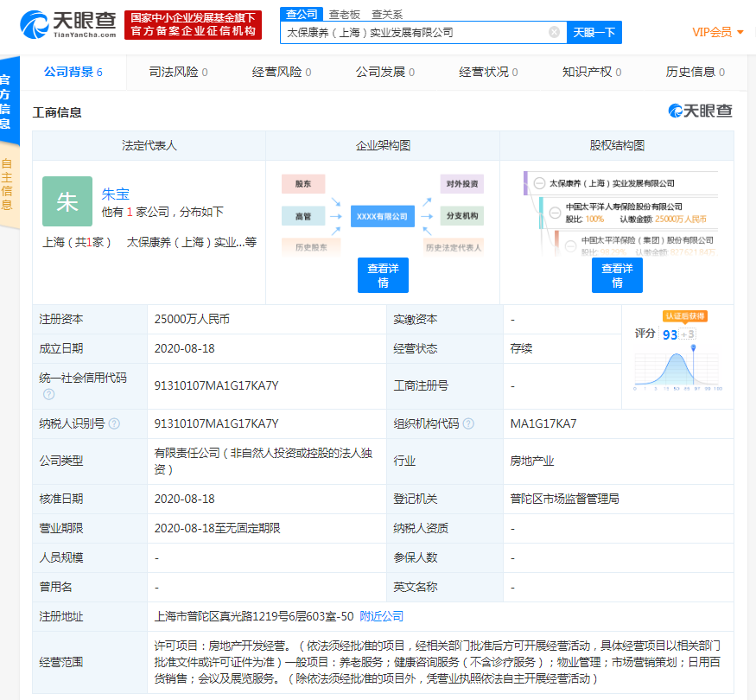The width and height of the screenshot is (756, 700).
Task: Expand the 中国太平洋保险（集团） tree node
Action: coord(570,246)
